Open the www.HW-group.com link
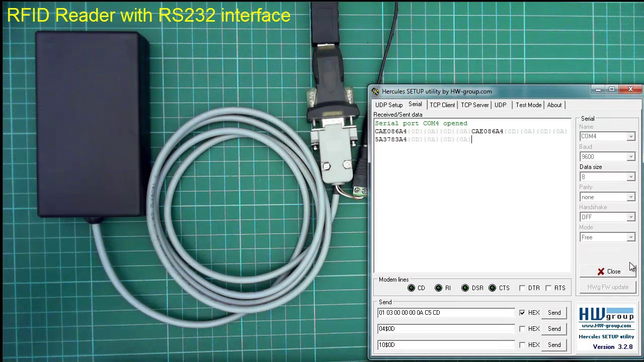 click(606, 326)
